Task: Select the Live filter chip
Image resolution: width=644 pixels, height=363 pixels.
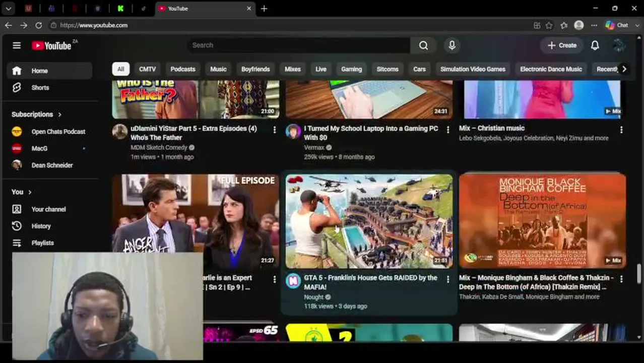Action: (321, 69)
